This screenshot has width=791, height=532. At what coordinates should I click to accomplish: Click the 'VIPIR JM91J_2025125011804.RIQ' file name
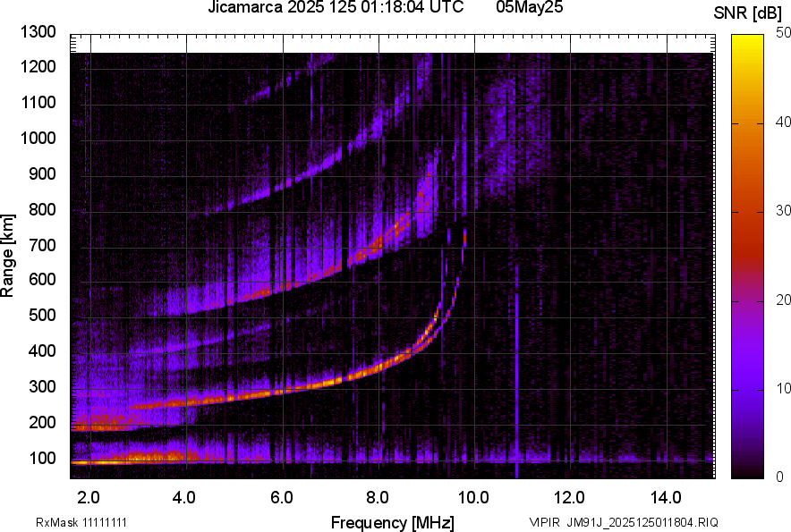click(624, 522)
